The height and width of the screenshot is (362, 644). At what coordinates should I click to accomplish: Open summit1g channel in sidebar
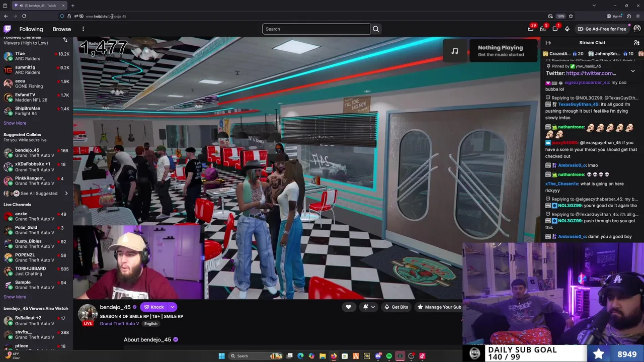(x=36, y=70)
